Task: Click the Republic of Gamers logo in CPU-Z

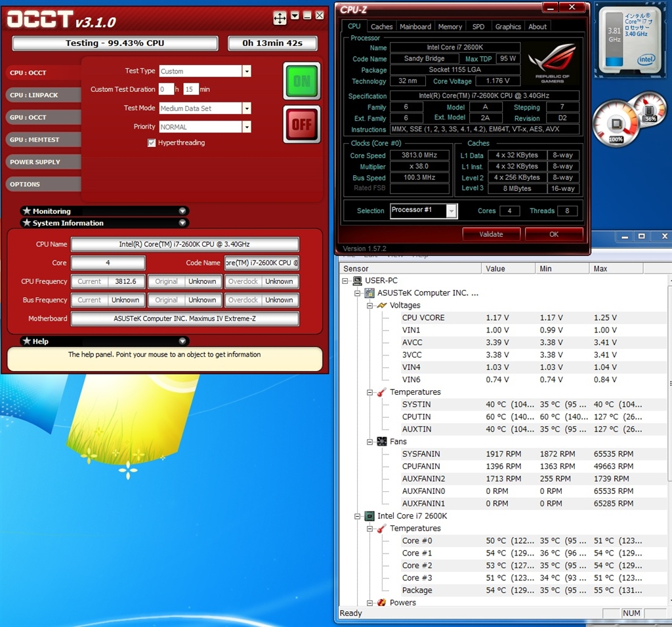Action: (x=551, y=62)
